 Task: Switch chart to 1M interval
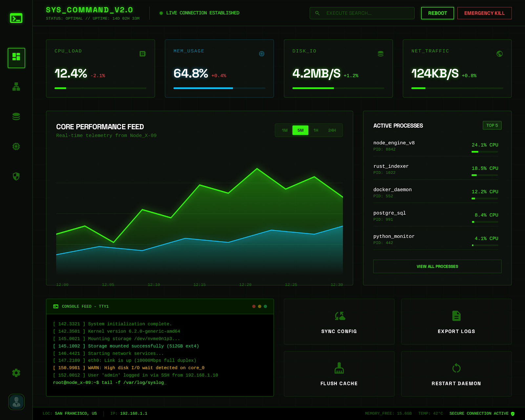tap(284, 130)
